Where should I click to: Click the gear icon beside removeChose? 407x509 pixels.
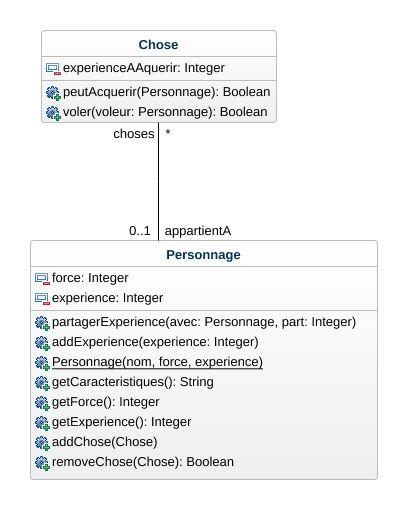click(x=42, y=463)
